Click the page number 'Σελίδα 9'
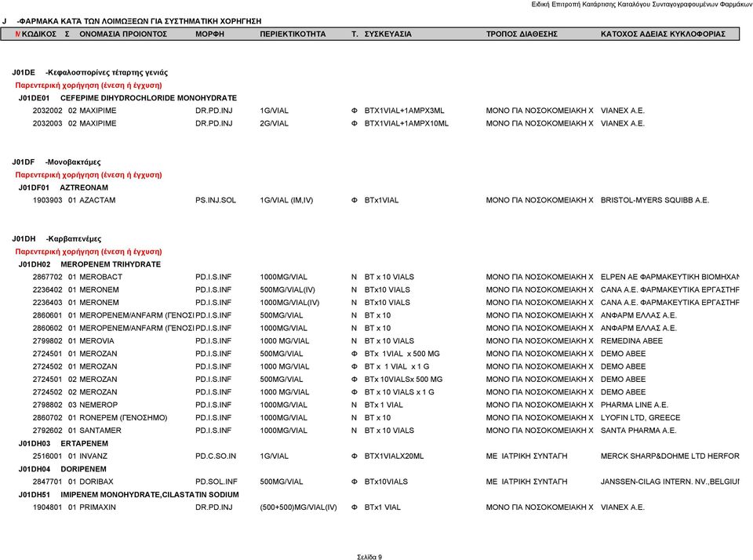Image resolution: width=753 pixels, height=560 pixels. (x=369, y=557)
